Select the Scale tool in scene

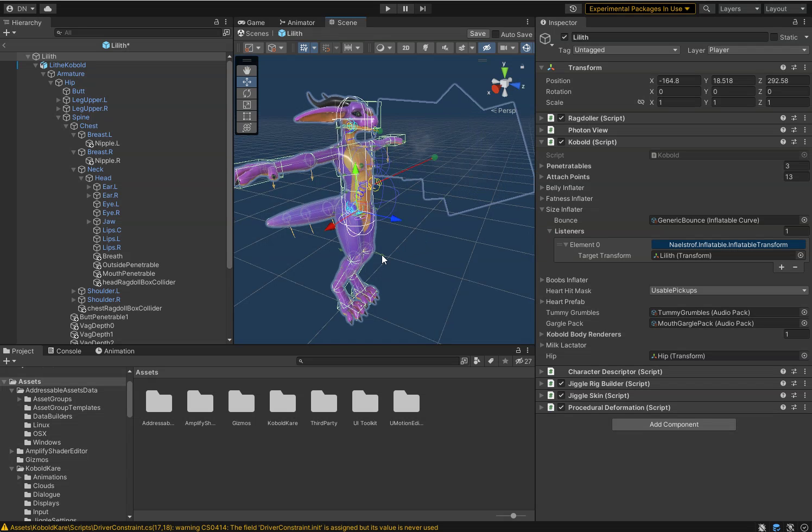247,105
